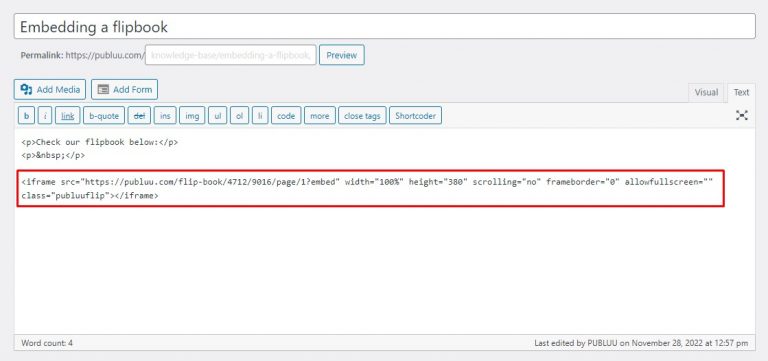Screen dimensions: 768x361
Task: Click the 'Last edited by PUBLUU' status text
Action: coord(641,343)
